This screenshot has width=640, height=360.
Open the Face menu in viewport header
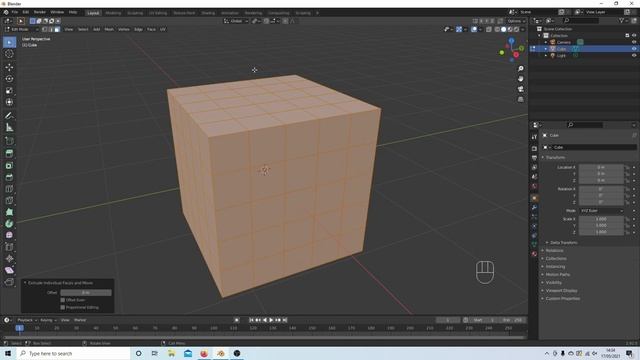pos(151,29)
